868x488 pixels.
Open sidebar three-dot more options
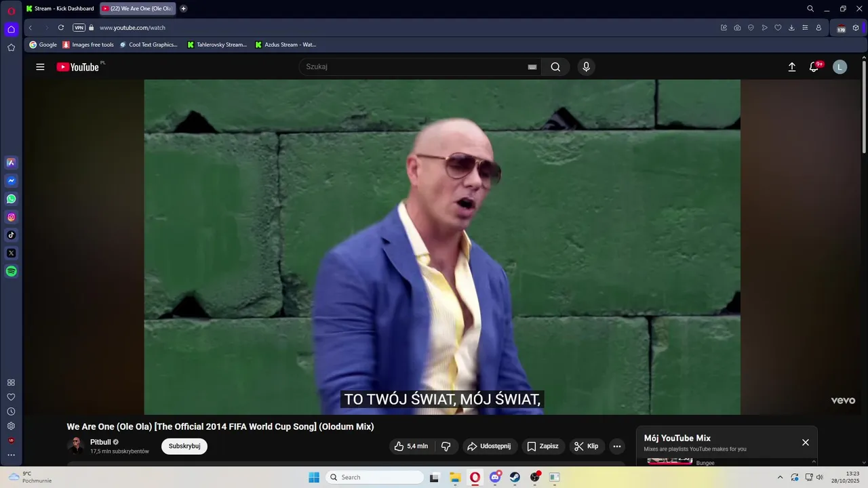[x=11, y=455]
